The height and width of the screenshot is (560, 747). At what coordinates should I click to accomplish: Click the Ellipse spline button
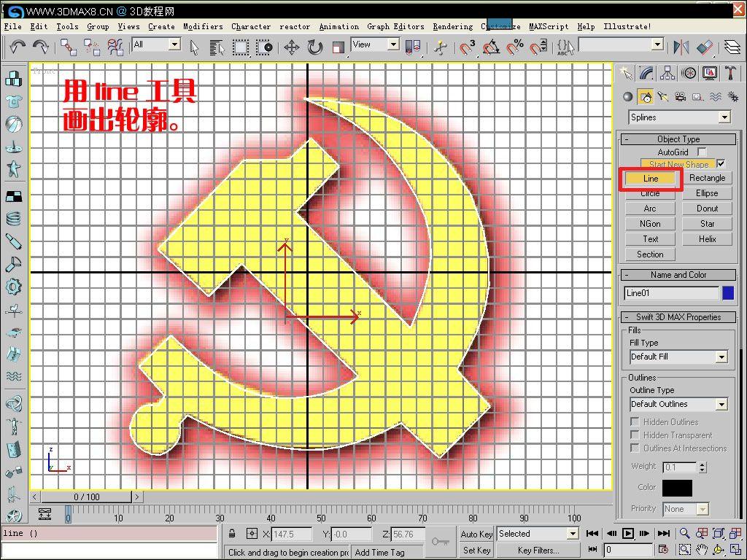tap(707, 192)
